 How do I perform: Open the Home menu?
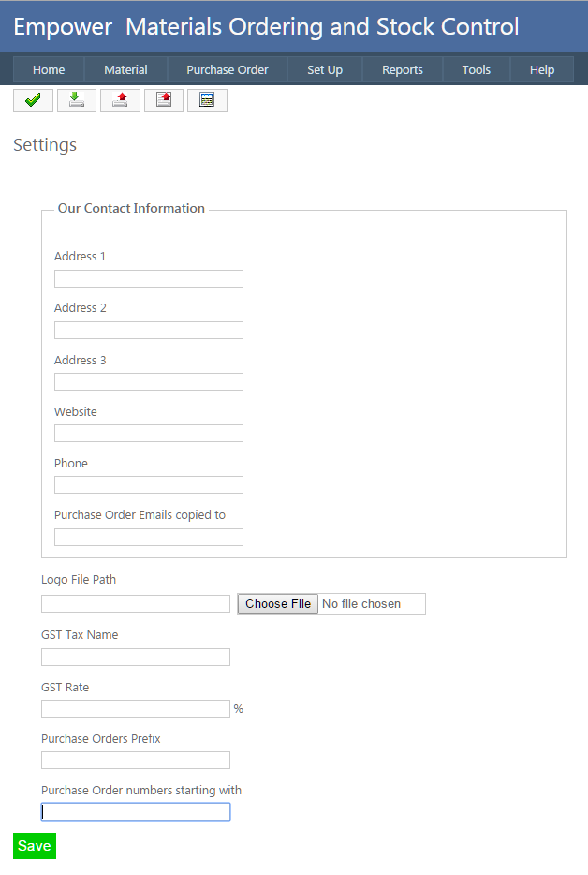point(49,69)
